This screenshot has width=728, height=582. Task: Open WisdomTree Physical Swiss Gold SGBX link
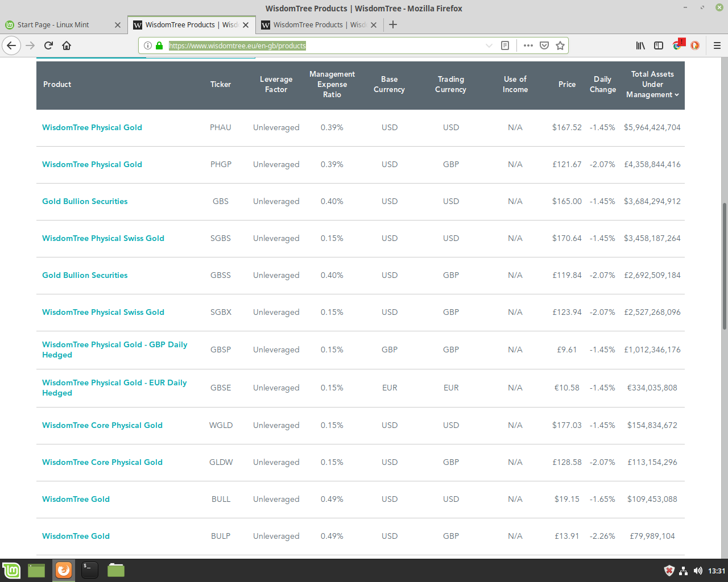103,312
